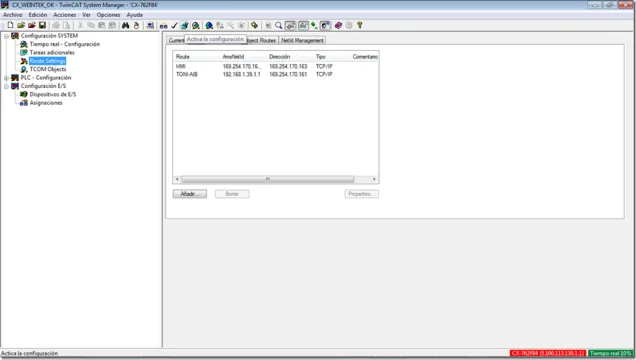Toggle the first glasses Show Online Data icon
Viewport: 636px width, 360px height.
pyautogui.click(x=290, y=25)
